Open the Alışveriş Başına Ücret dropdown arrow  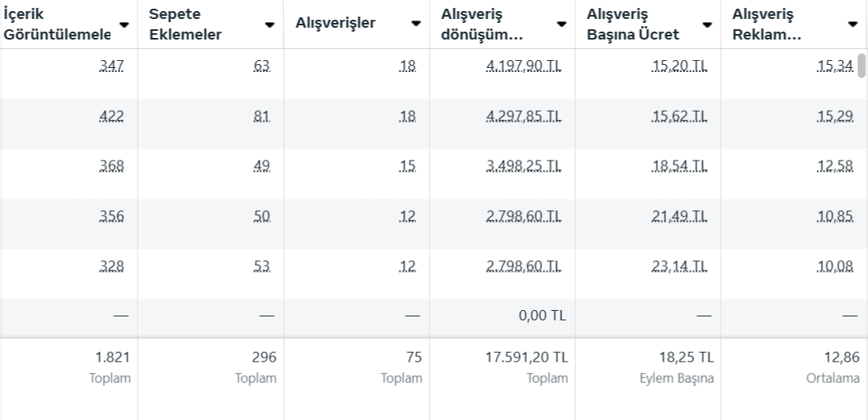click(707, 25)
